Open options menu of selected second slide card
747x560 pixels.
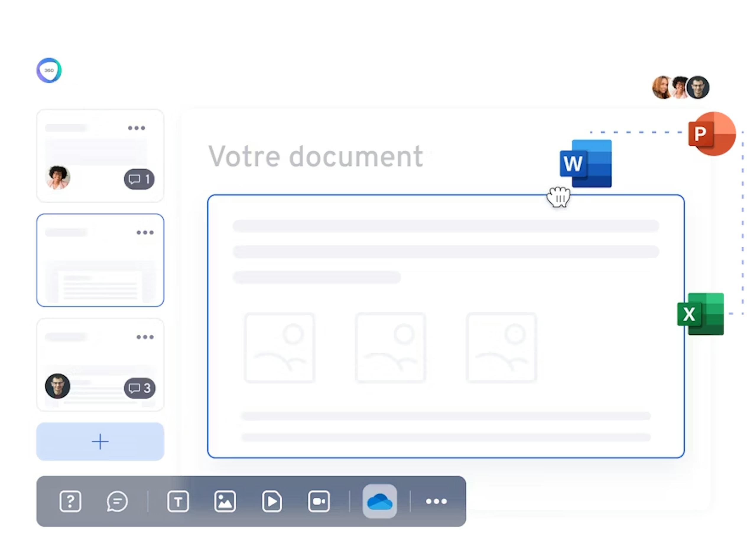point(145,232)
